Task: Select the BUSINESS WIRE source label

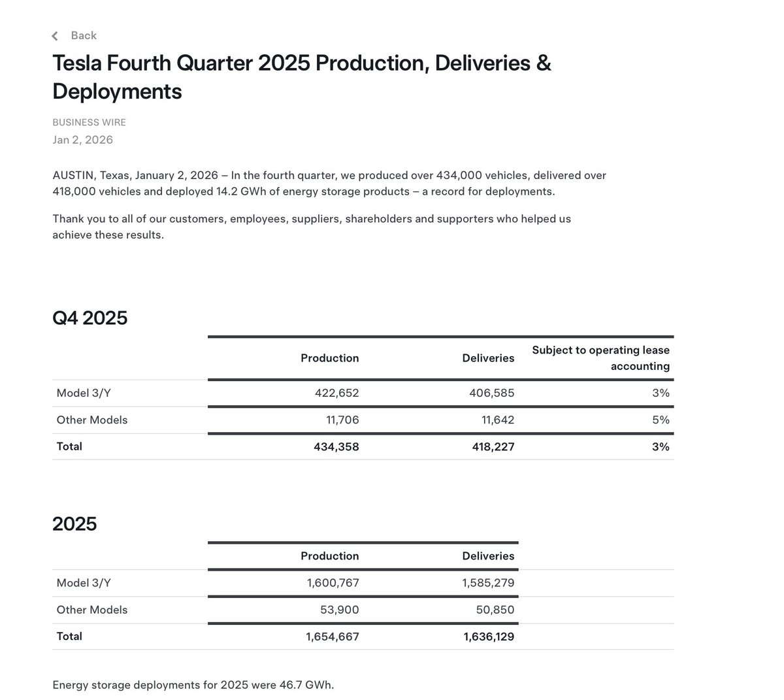Action: click(x=89, y=122)
